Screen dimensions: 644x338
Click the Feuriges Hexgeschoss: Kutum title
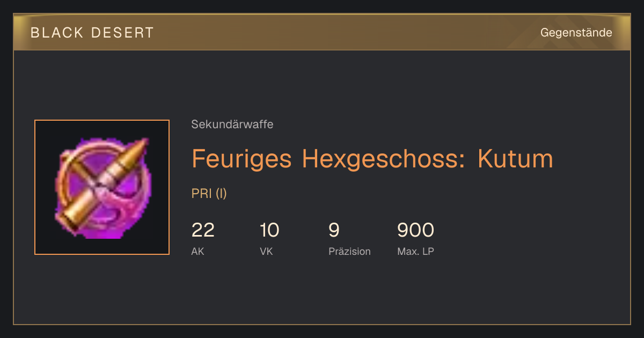point(372,159)
